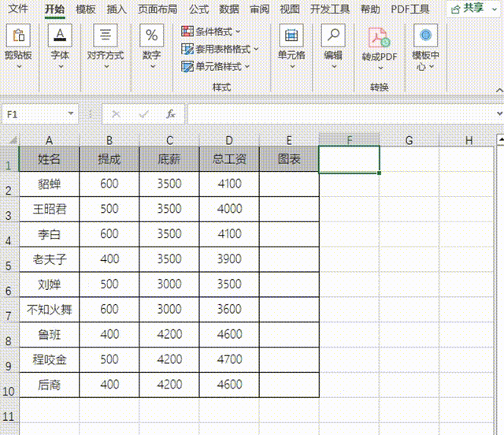Image resolution: width=504 pixels, height=435 pixels.
Task: Switch to the 数据 data tab
Action: pos(229,9)
